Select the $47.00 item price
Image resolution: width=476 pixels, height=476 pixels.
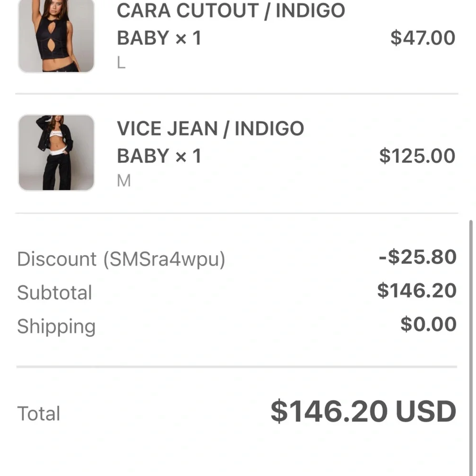(423, 38)
